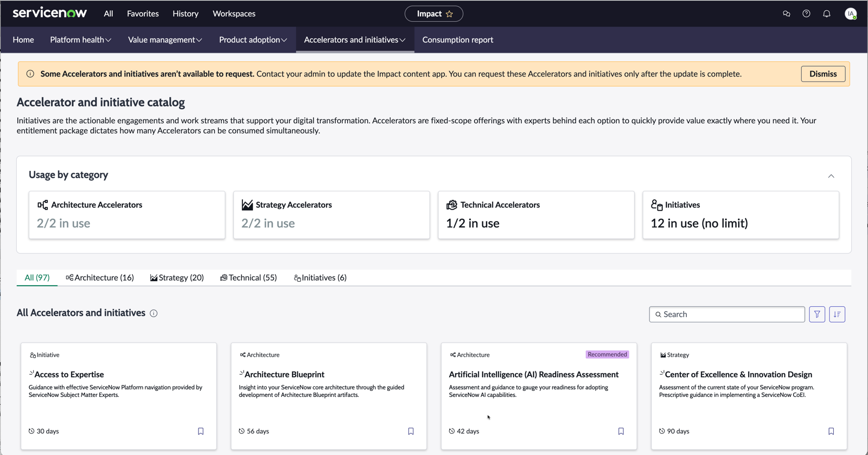Click '1/2 in use' text
The width and height of the screenshot is (868, 455).
click(x=473, y=223)
